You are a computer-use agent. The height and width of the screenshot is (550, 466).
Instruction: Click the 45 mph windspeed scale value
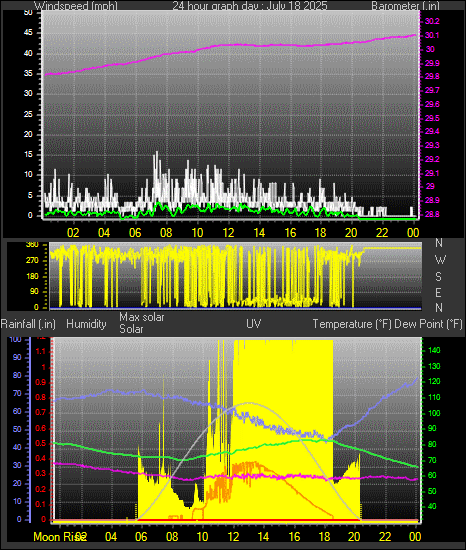(28, 33)
